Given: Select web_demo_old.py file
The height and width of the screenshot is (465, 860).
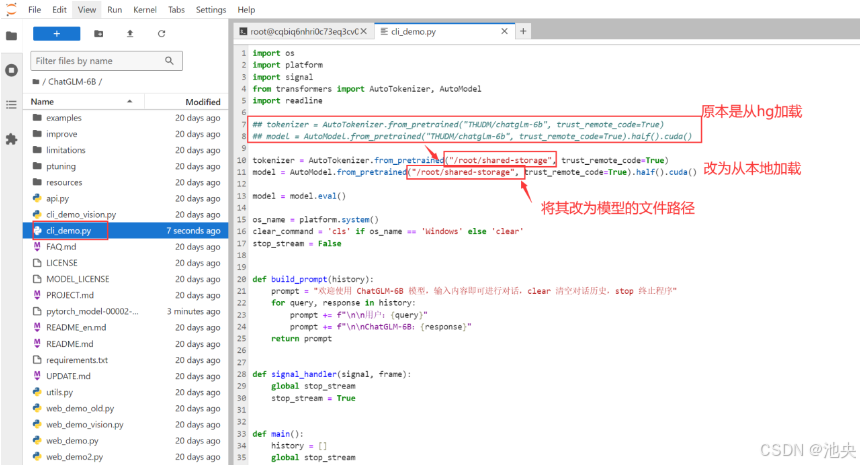Looking at the screenshot, I should click(x=126, y=409).
